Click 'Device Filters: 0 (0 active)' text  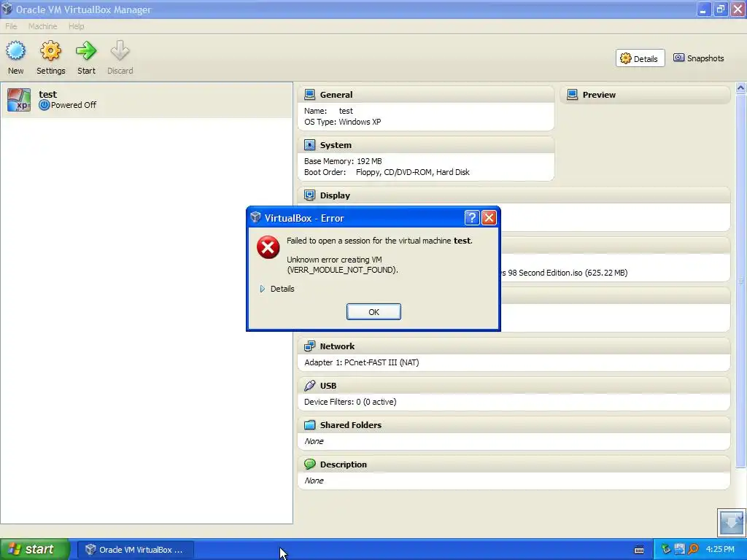click(x=350, y=402)
